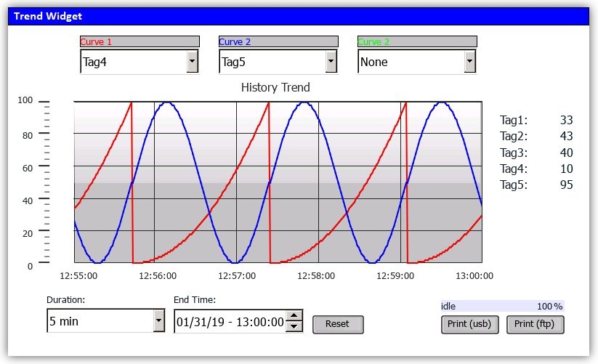The height and width of the screenshot is (364, 598).
Task: Select the Tag4 value row
Action: click(536, 169)
